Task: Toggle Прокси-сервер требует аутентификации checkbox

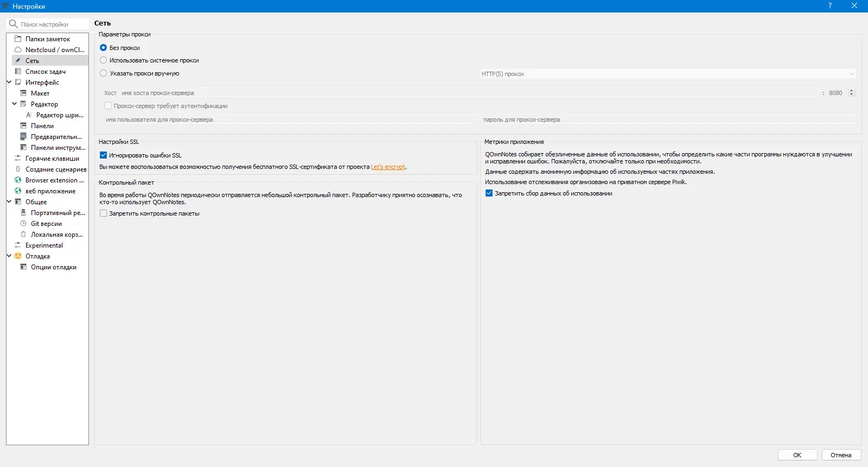Action: (x=108, y=106)
